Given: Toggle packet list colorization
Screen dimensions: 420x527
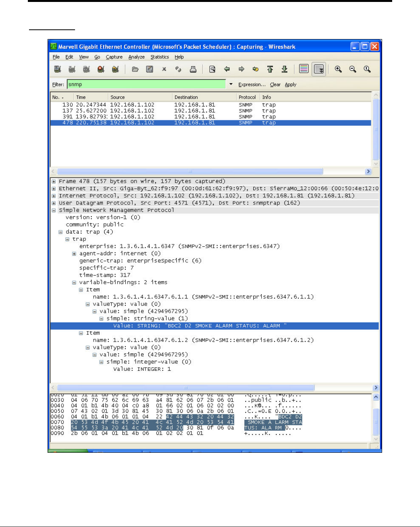Looking at the screenshot, I should [304, 69].
